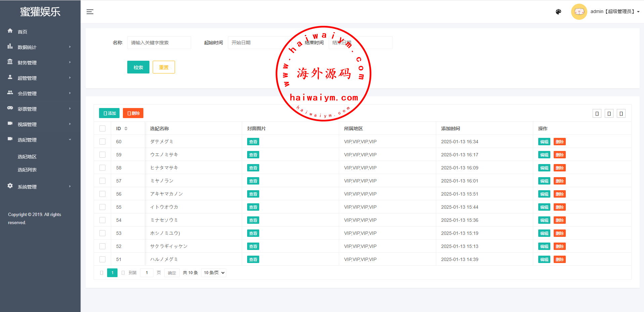644x312 pixels.
Task: Click the bank icon for 财务管理
Action: click(x=10, y=62)
